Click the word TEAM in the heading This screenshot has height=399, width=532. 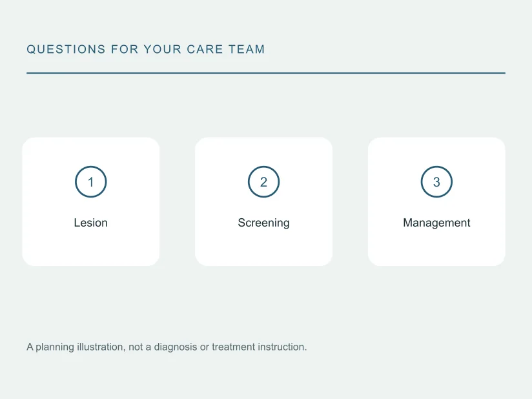[x=247, y=49]
